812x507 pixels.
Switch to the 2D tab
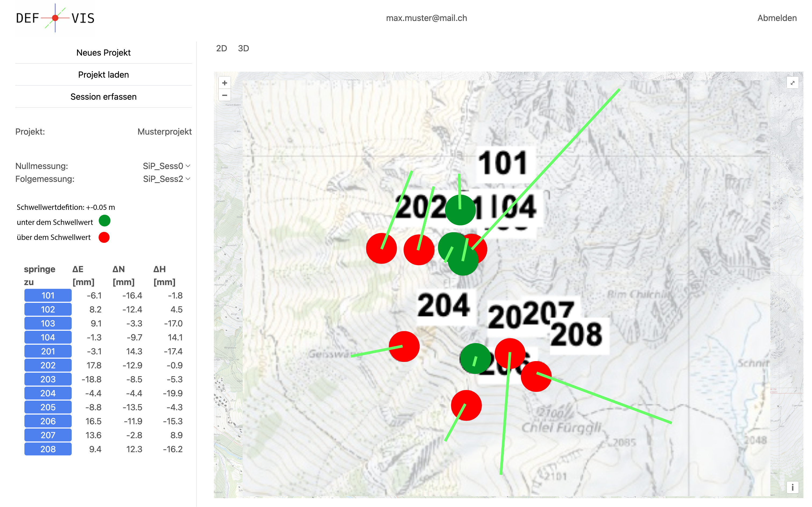[221, 48]
